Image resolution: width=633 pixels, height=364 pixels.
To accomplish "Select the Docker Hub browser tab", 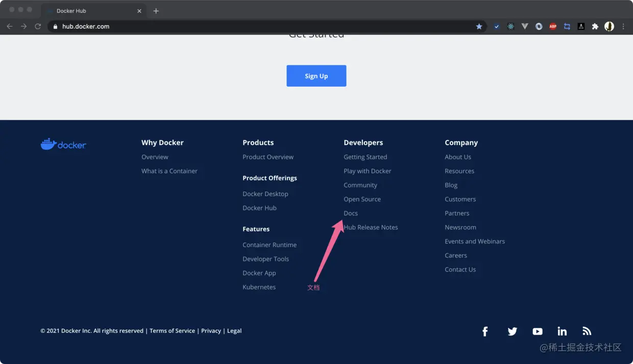I will [x=93, y=11].
